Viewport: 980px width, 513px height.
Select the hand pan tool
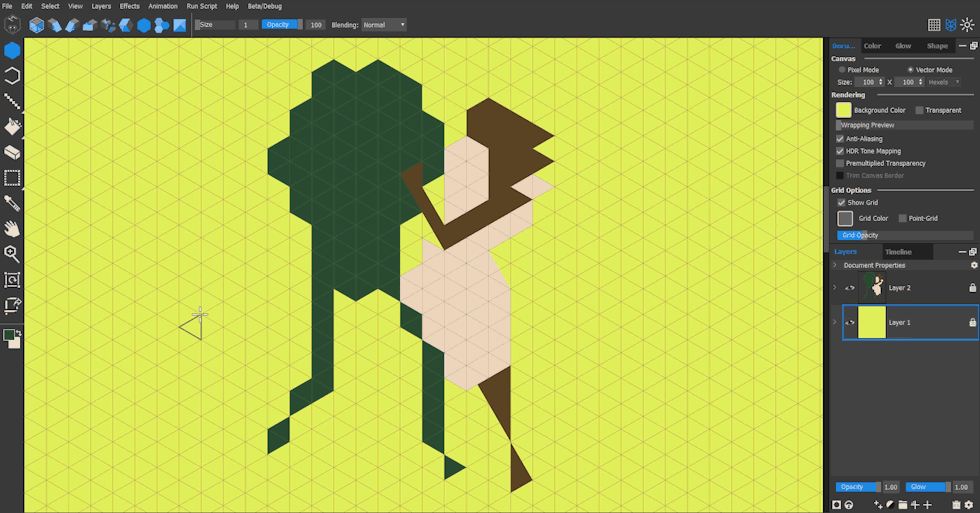(x=12, y=229)
